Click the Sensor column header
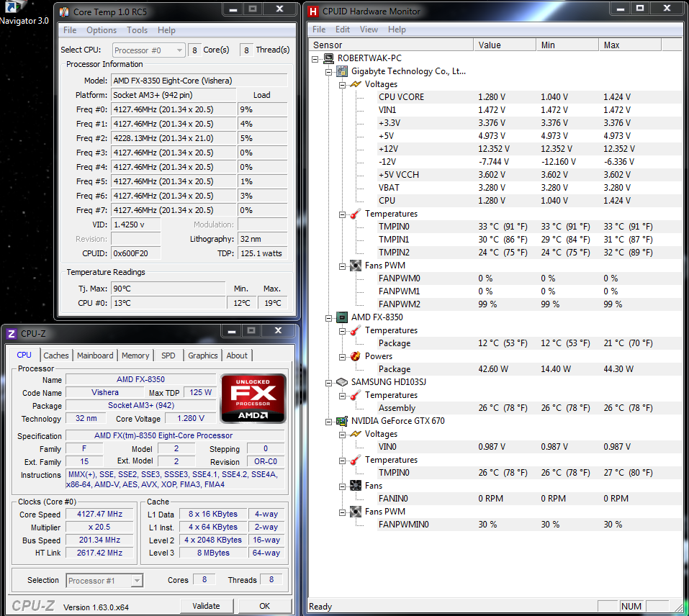 tap(392, 45)
